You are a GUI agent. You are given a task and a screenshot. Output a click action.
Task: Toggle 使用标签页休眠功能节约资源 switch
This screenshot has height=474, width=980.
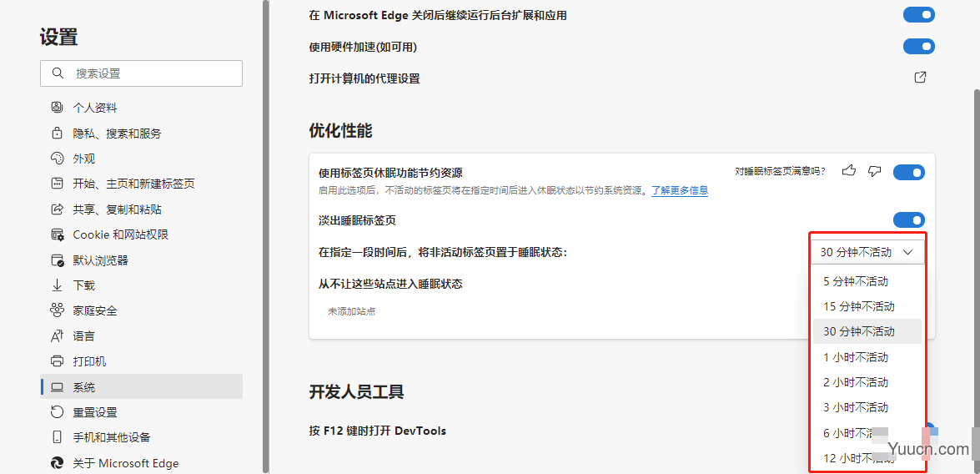coord(909,172)
